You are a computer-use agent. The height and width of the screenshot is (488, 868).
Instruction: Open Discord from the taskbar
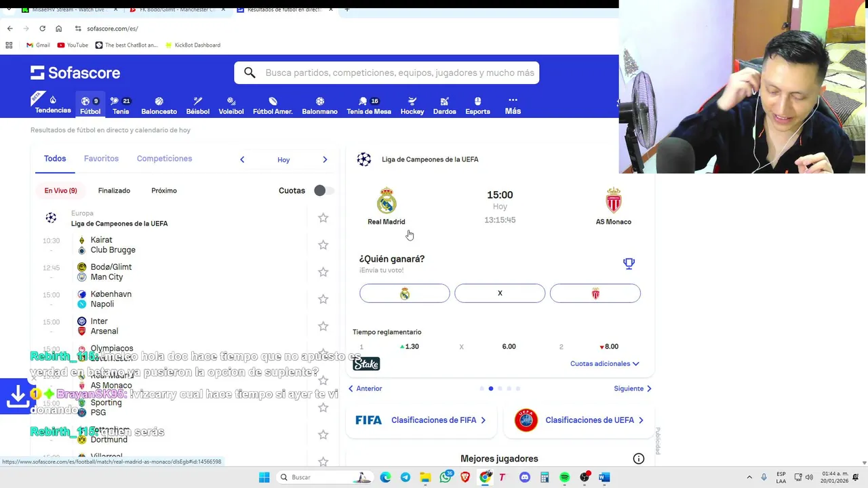(524, 477)
